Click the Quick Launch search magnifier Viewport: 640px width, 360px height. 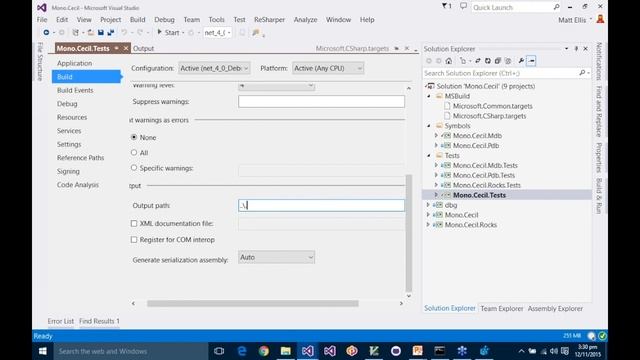click(x=556, y=7)
